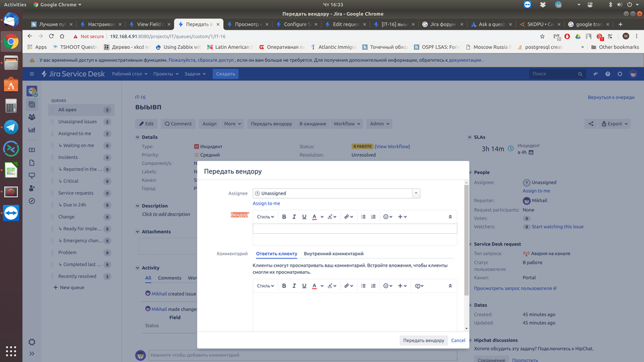The image size is (644, 362).
Task: Cancel the Передать вендору dialog
Action: [x=458, y=340]
